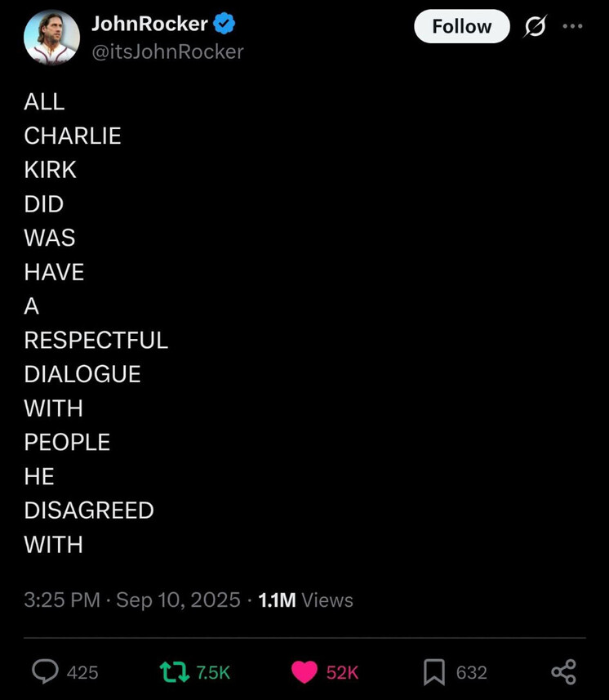
Task: Click the Sep 10, 2025 date
Action: (x=178, y=600)
